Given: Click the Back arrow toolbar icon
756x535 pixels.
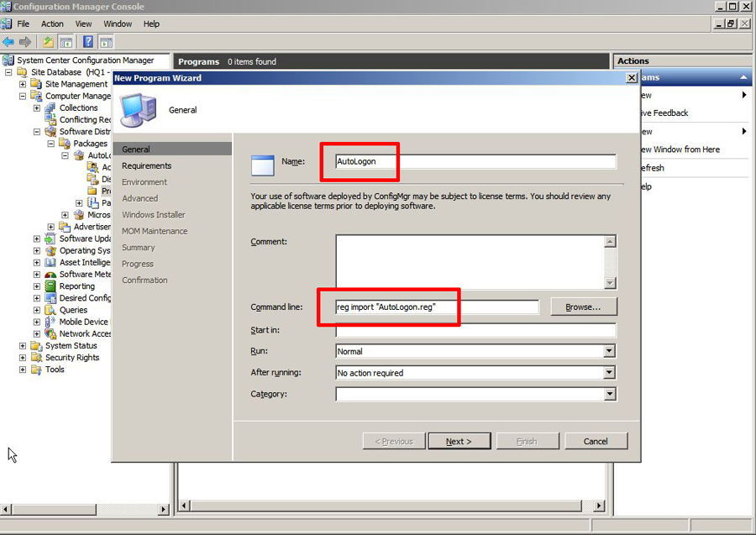Looking at the screenshot, I should [8, 42].
